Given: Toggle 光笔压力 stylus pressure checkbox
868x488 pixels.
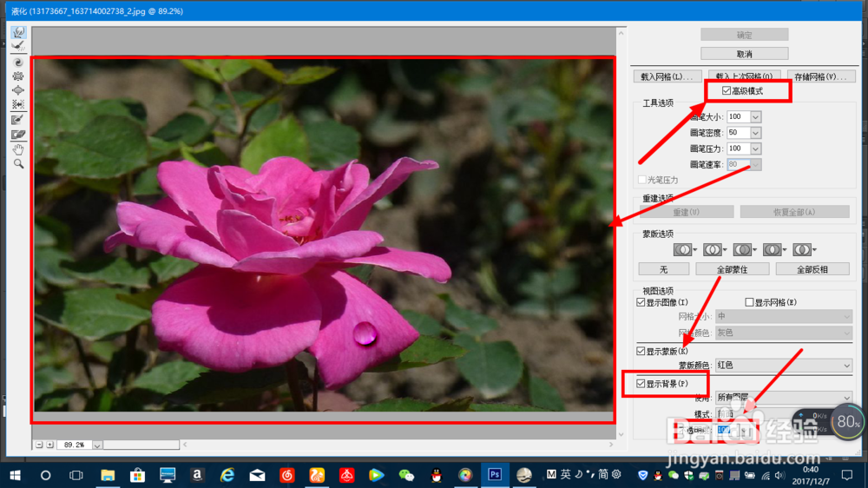Looking at the screenshot, I should pos(642,180).
